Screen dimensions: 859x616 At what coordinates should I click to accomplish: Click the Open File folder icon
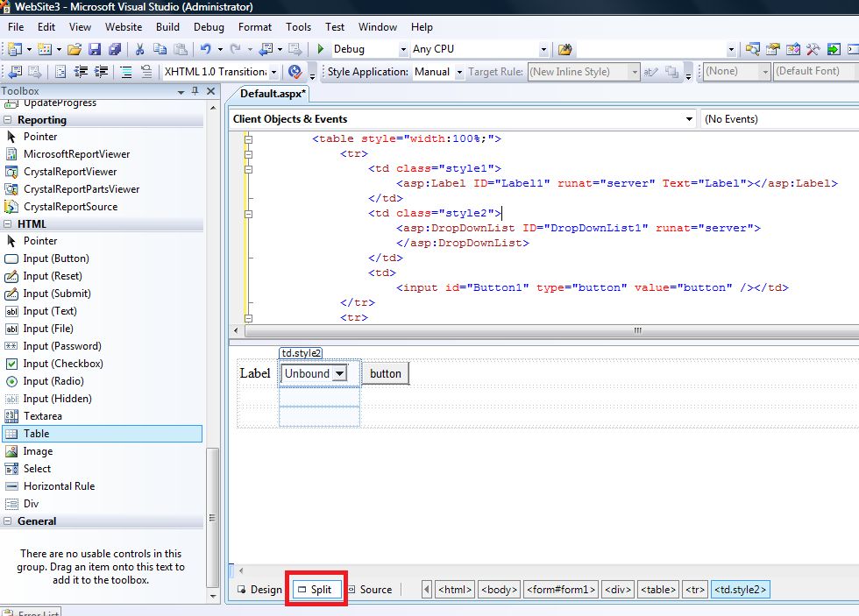(x=75, y=50)
